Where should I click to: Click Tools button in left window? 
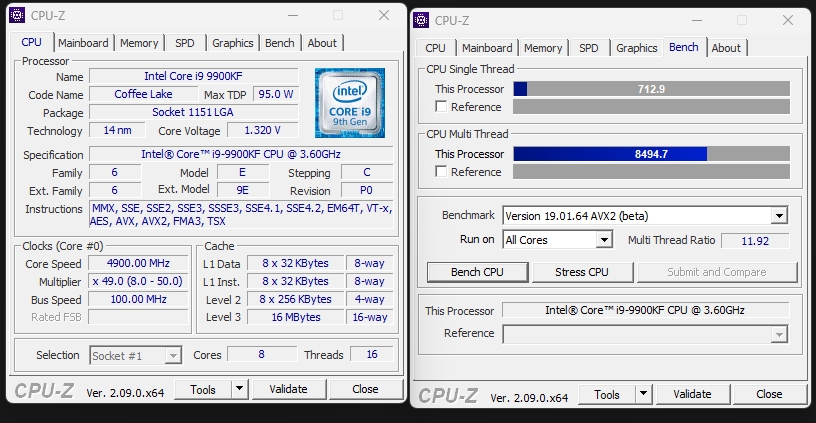coord(203,389)
